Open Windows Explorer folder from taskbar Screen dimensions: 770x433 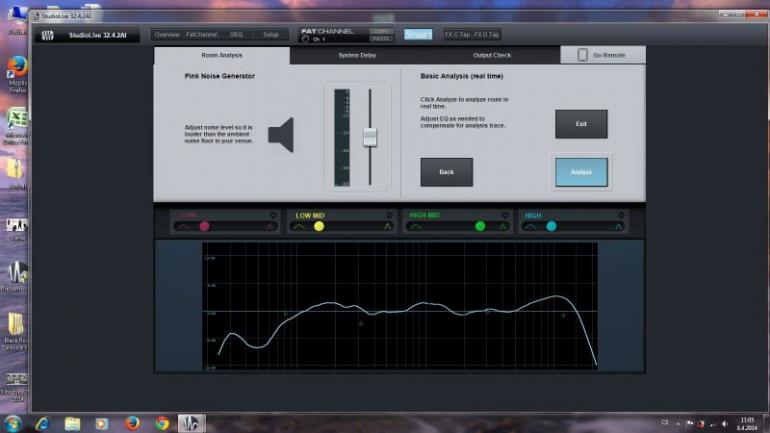pyautogui.click(x=72, y=423)
